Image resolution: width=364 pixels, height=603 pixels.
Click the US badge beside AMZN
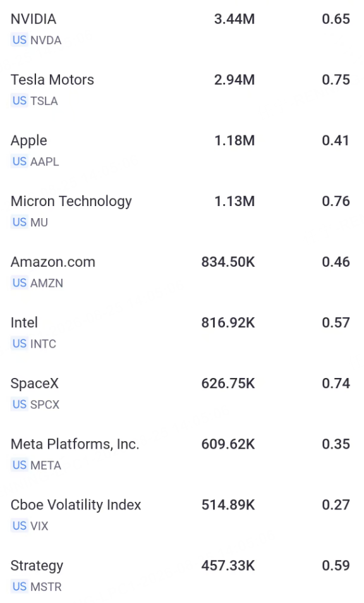[x=19, y=283]
